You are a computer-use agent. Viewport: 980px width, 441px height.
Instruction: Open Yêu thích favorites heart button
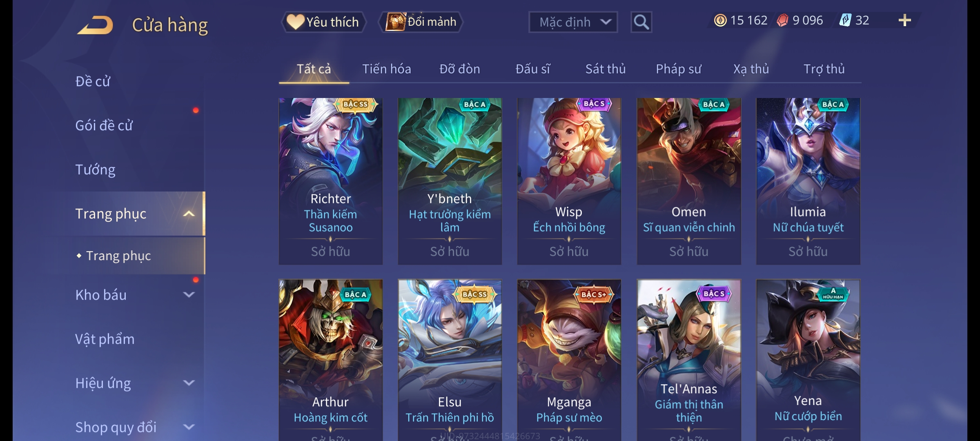(323, 22)
